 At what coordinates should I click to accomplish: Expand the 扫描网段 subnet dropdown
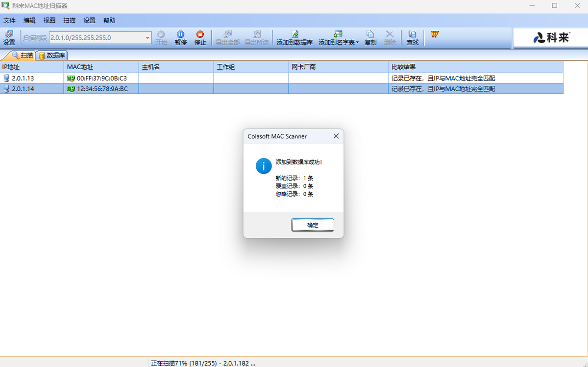tap(148, 38)
